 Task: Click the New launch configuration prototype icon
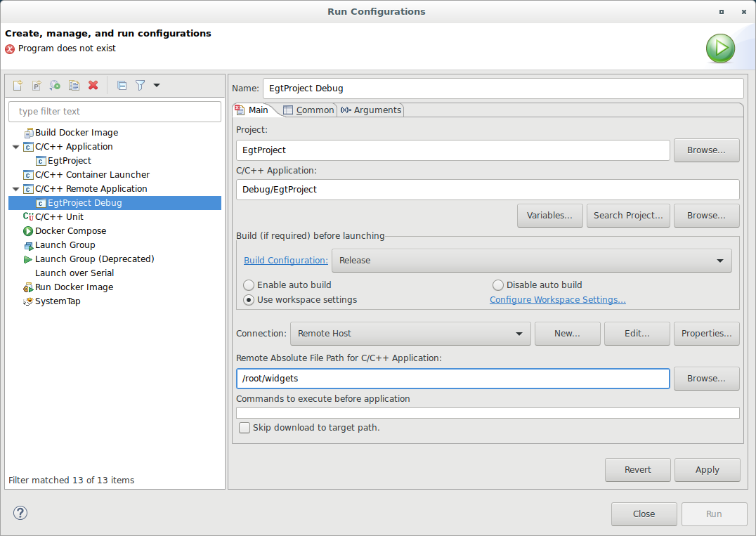coord(37,85)
